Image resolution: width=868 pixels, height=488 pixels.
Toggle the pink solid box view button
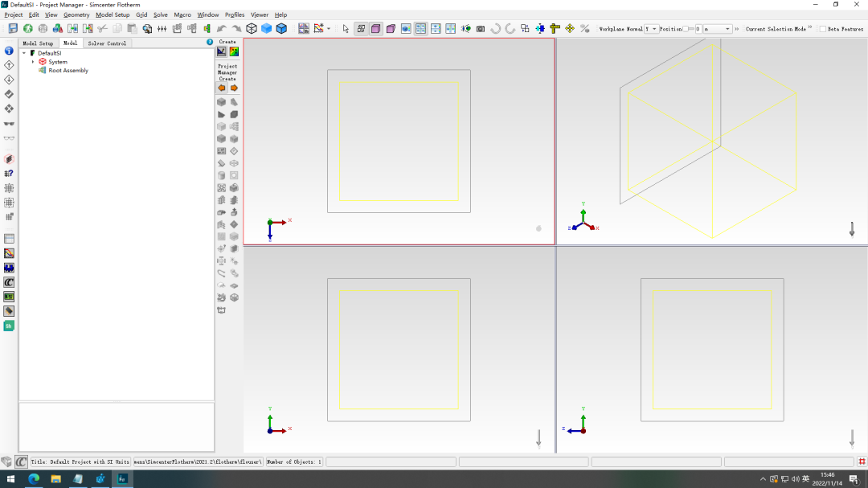click(x=391, y=28)
